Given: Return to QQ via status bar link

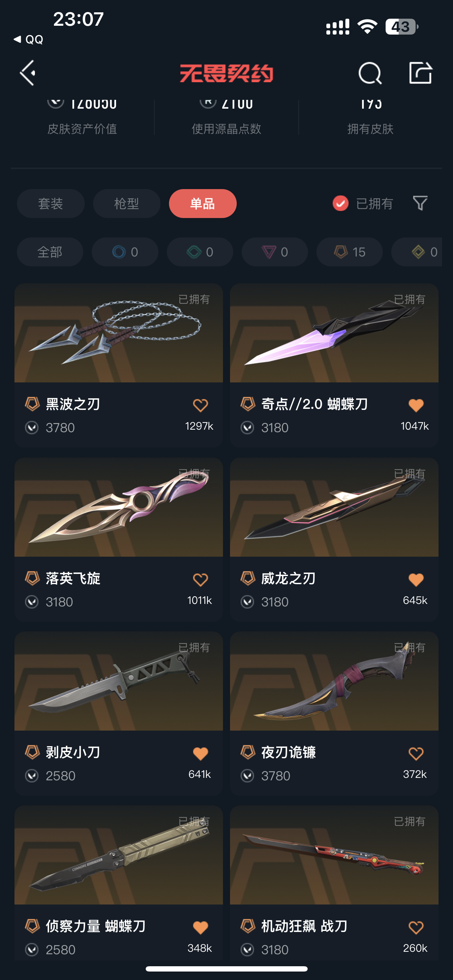Looking at the screenshot, I should [x=29, y=39].
